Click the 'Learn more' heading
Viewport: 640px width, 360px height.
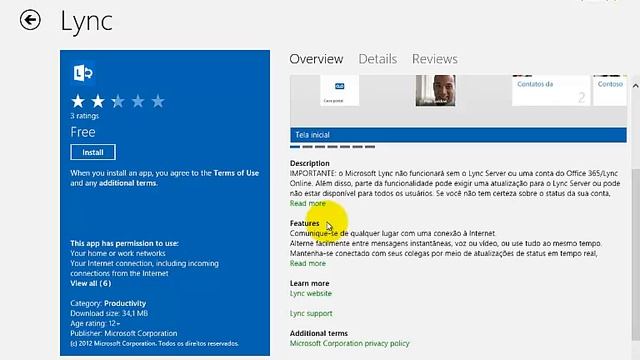[309, 283]
